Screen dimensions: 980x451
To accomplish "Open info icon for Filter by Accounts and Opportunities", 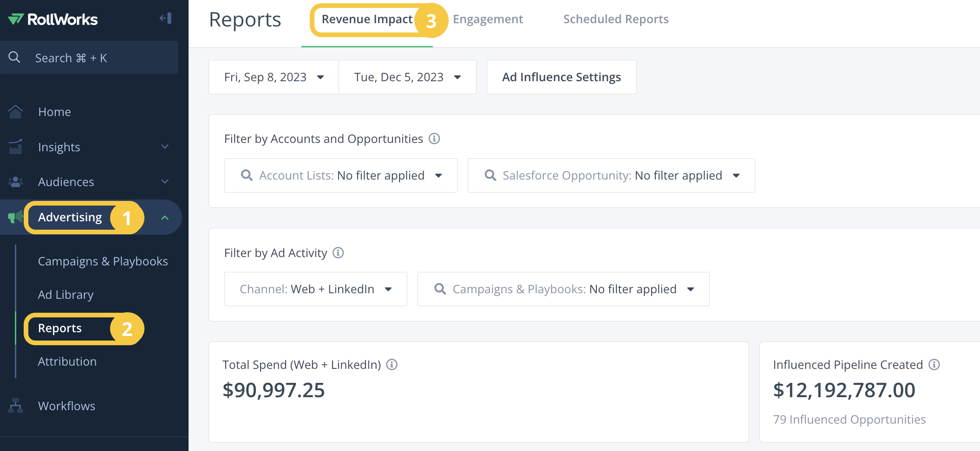I will 434,139.
